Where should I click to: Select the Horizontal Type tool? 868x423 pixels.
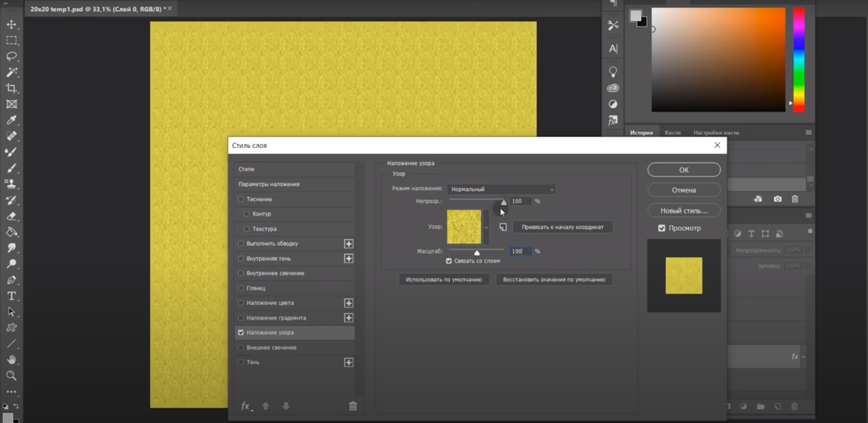click(x=11, y=296)
